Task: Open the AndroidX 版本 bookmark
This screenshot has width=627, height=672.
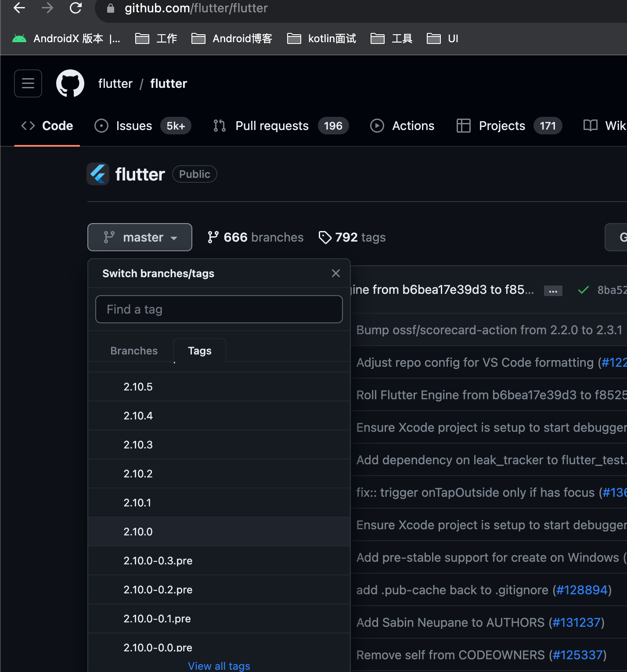Action: pos(66,39)
